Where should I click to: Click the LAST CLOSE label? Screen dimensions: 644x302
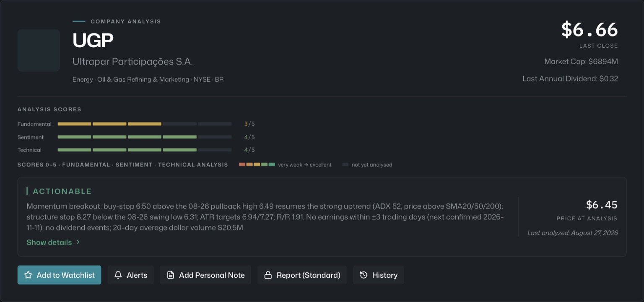click(x=599, y=46)
